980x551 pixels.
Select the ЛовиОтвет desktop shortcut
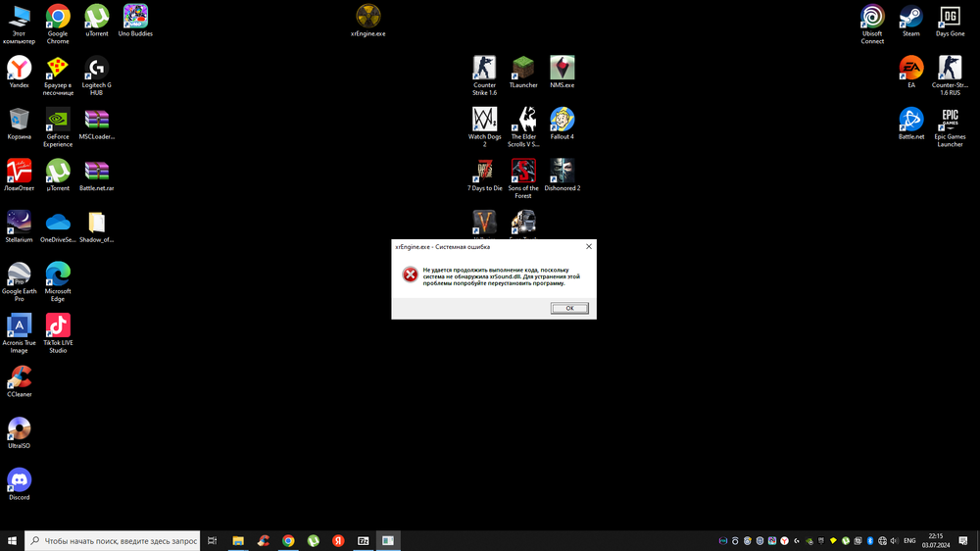(x=20, y=175)
